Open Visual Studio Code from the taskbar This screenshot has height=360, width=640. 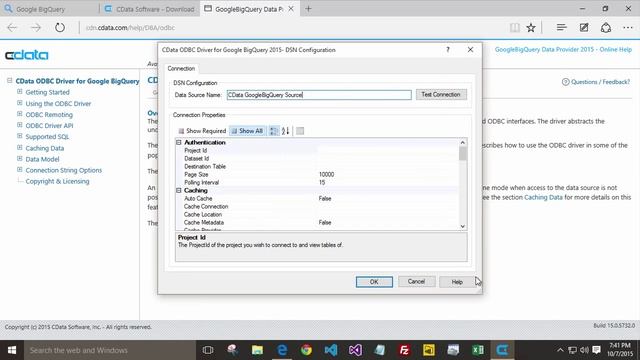click(331, 350)
